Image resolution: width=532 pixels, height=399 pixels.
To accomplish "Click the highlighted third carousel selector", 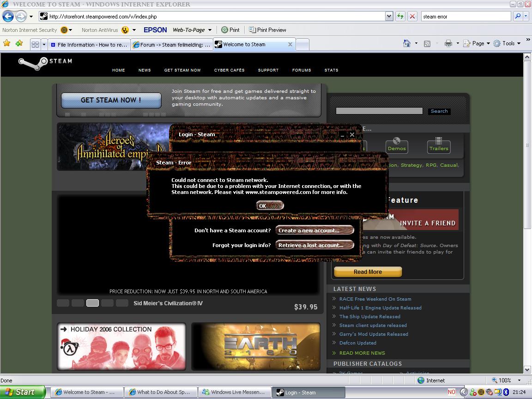I will tap(93, 303).
